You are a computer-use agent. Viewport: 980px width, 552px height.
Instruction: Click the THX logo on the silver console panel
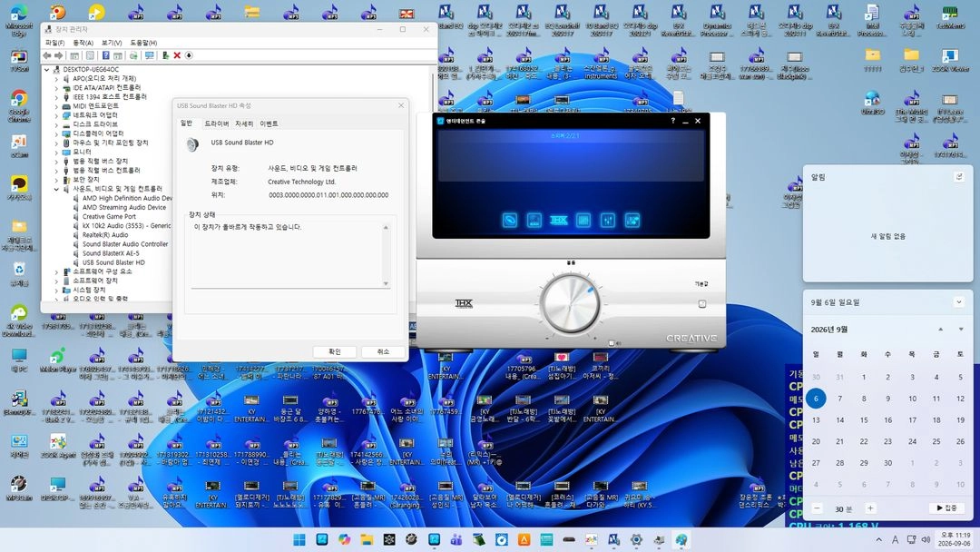tap(464, 303)
